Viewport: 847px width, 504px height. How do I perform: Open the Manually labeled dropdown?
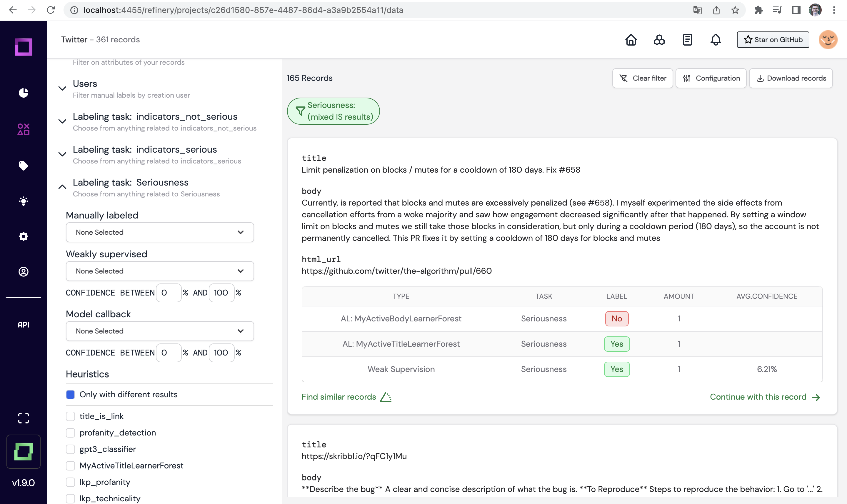pos(160,232)
